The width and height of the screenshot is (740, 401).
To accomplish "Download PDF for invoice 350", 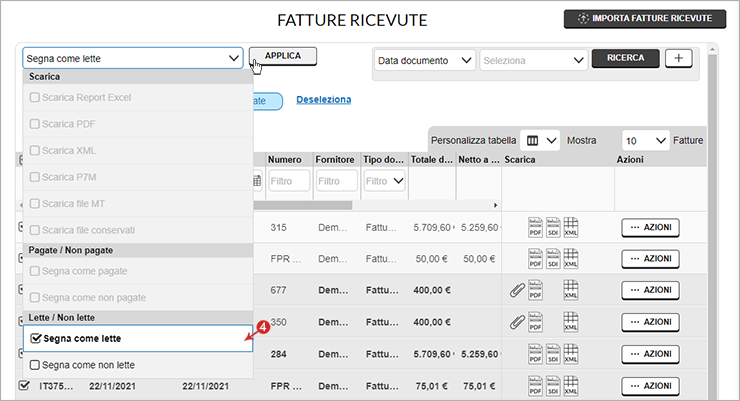I will (535, 323).
